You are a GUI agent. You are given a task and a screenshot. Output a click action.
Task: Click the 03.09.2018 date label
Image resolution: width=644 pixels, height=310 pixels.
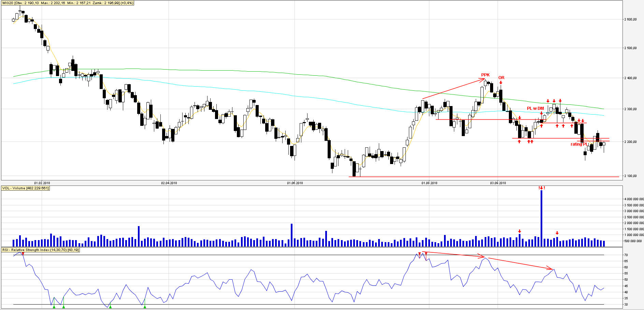tap(498, 183)
